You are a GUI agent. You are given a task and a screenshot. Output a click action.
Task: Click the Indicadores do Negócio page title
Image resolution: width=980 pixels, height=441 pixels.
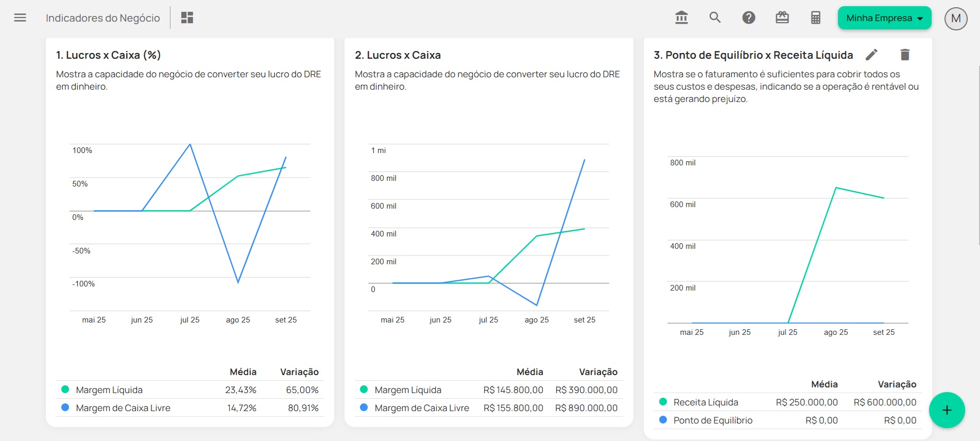tap(103, 18)
